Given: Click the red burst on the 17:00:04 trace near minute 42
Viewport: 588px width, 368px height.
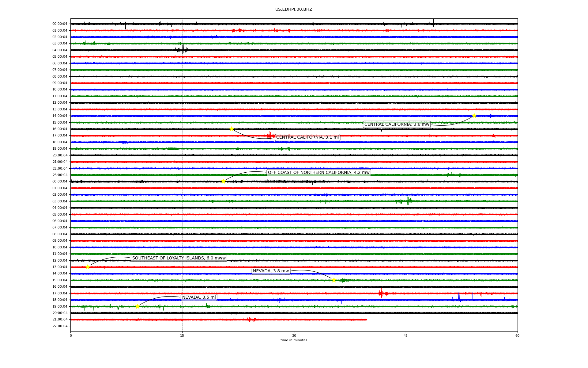Looking at the screenshot, I should 381,293.
